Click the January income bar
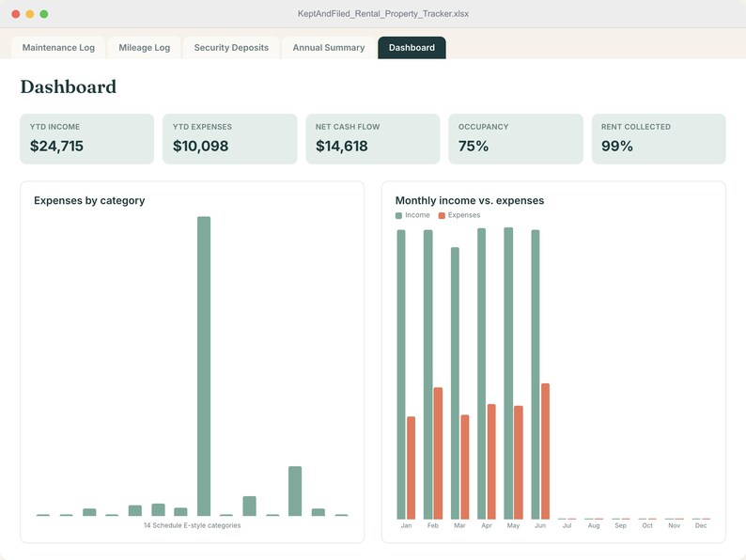 [401, 375]
